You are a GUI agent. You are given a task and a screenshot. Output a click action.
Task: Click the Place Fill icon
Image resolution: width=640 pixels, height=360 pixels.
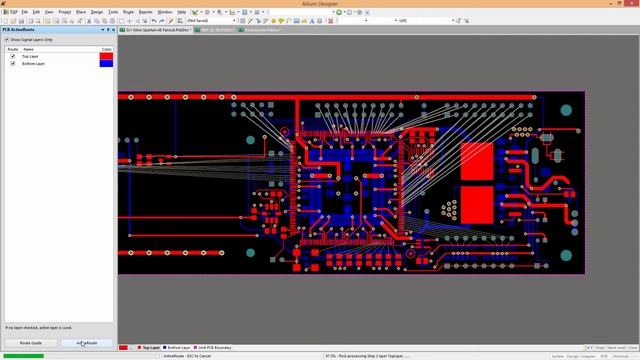coord(297,21)
